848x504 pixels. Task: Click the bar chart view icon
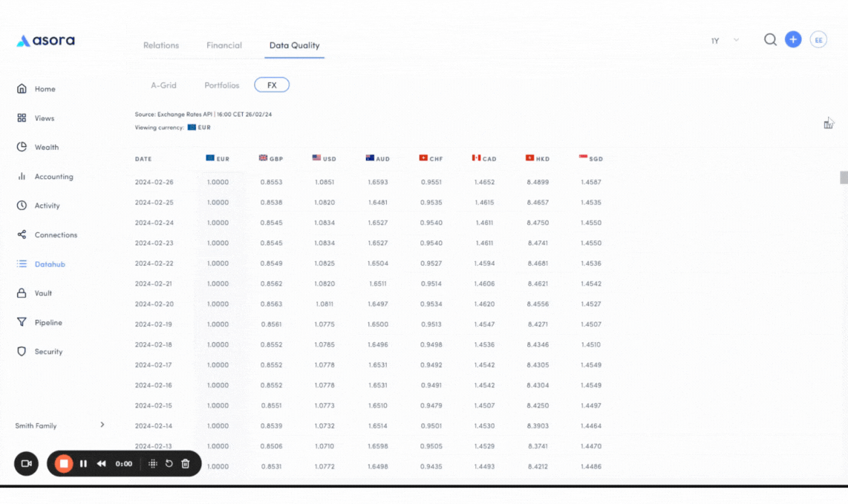[x=828, y=124]
